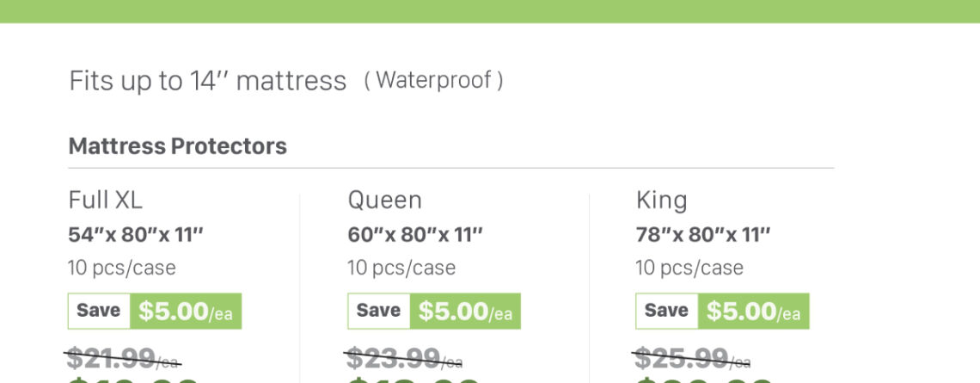Click the 54"x 80"x 11" dimensions text

[x=136, y=234]
